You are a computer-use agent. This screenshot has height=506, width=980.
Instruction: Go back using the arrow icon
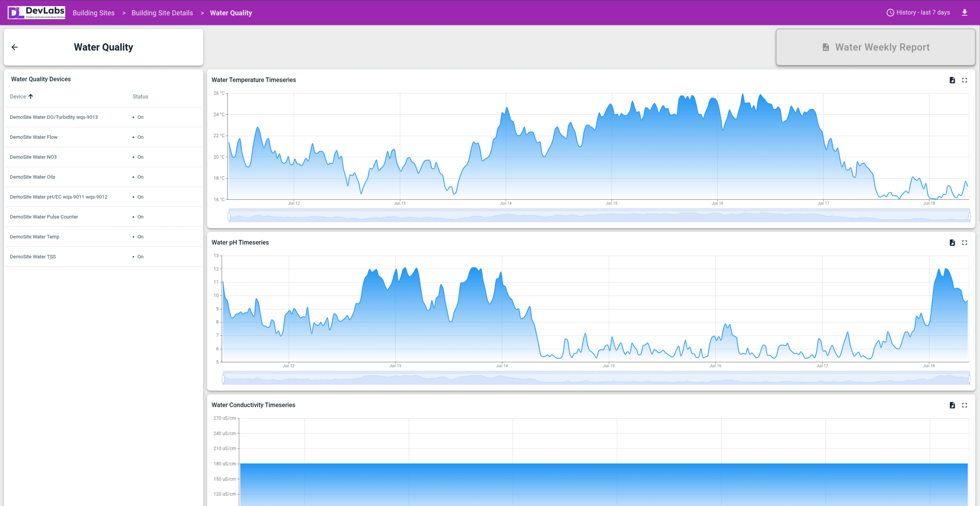(15, 47)
